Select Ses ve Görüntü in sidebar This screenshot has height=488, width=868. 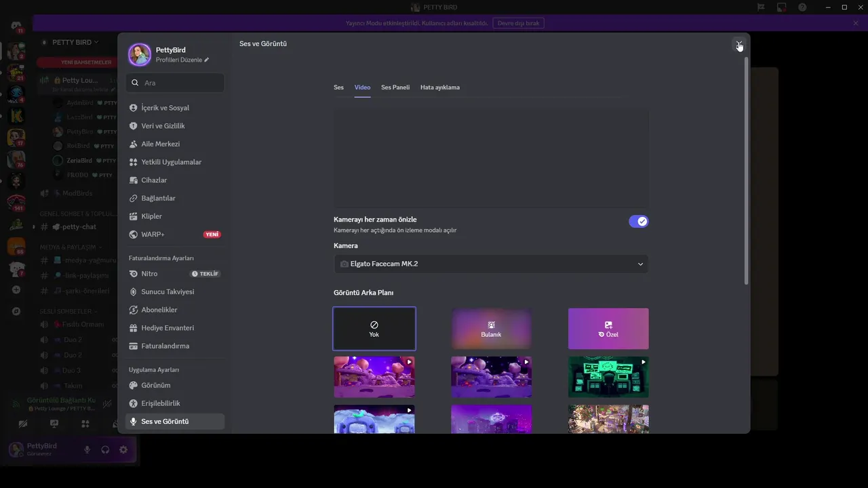[x=174, y=422]
